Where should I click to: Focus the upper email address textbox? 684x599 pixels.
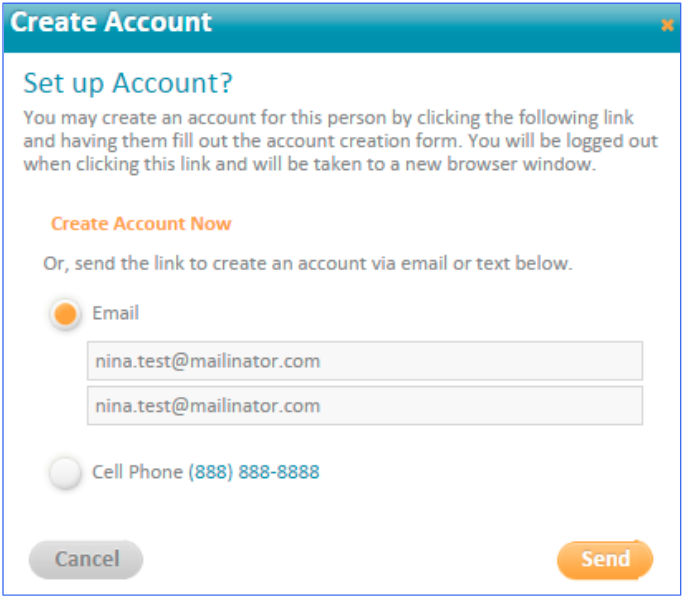(365, 361)
